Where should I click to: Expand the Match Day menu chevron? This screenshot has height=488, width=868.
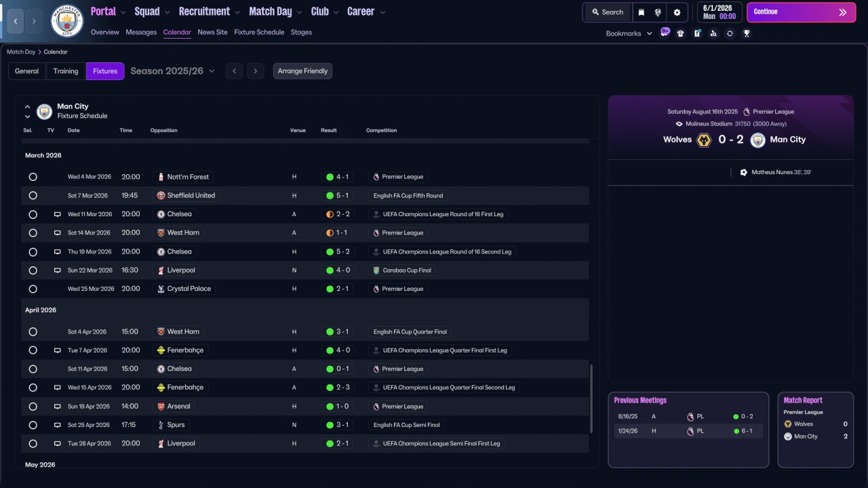299,12
